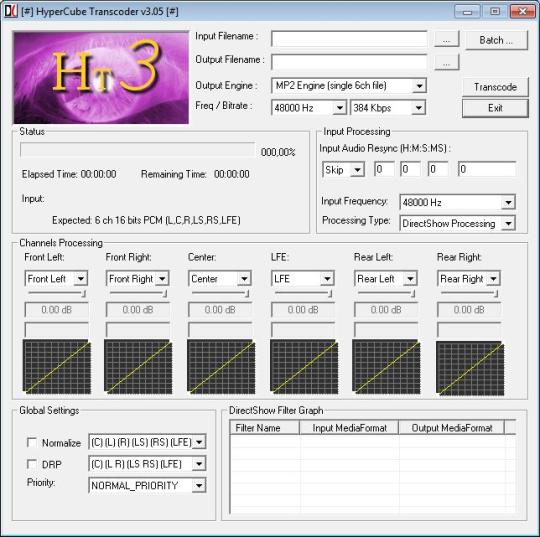
Task: Click the Front Left transfer curve graph
Action: coord(57,367)
